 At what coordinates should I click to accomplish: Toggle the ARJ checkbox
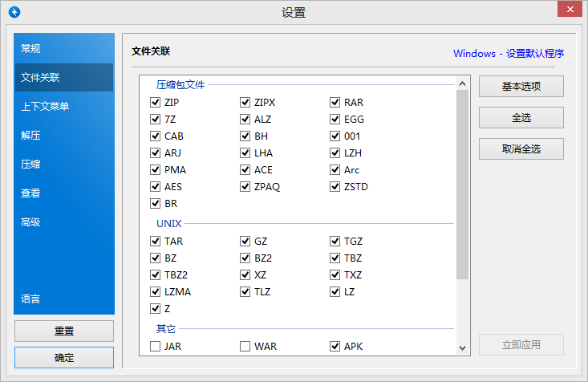(x=156, y=152)
